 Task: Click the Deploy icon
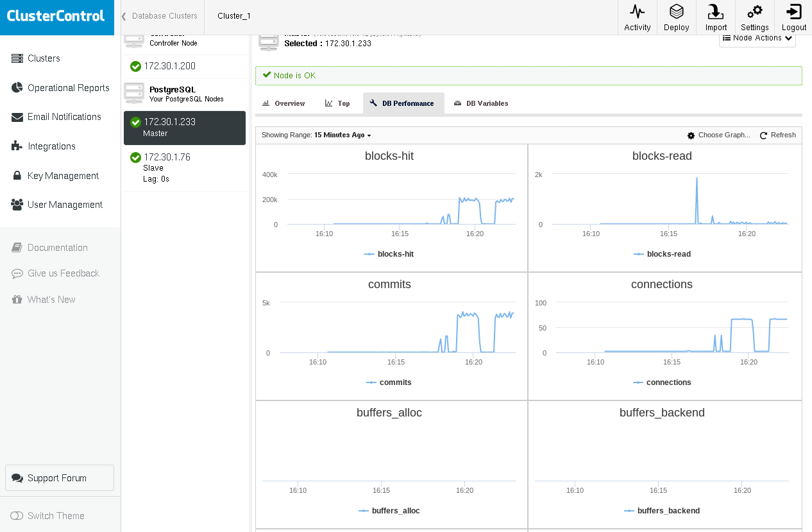tap(676, 17)
